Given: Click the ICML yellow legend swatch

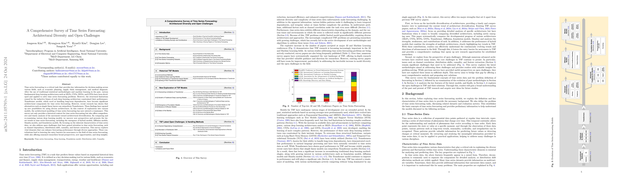Looking at the screenshot, I should pyautogui.click(x=296, y=74).
